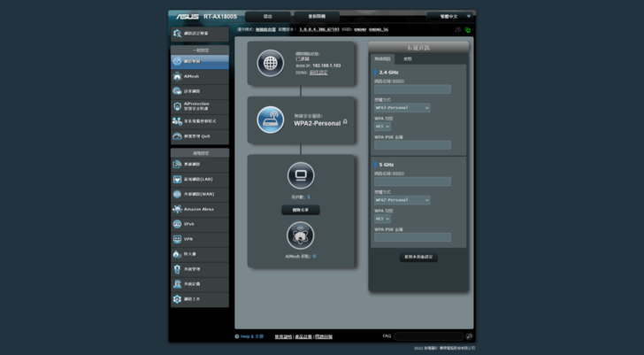The image size is (644, 355).
Task: Click the Internet status globe icon
Action: pyautogui.click(x=271, y=63)
